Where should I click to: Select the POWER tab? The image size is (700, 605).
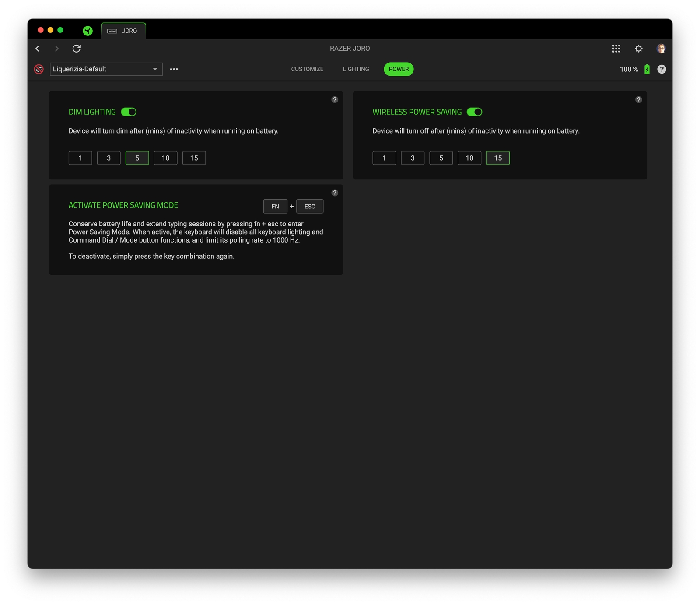click(399, 69)
